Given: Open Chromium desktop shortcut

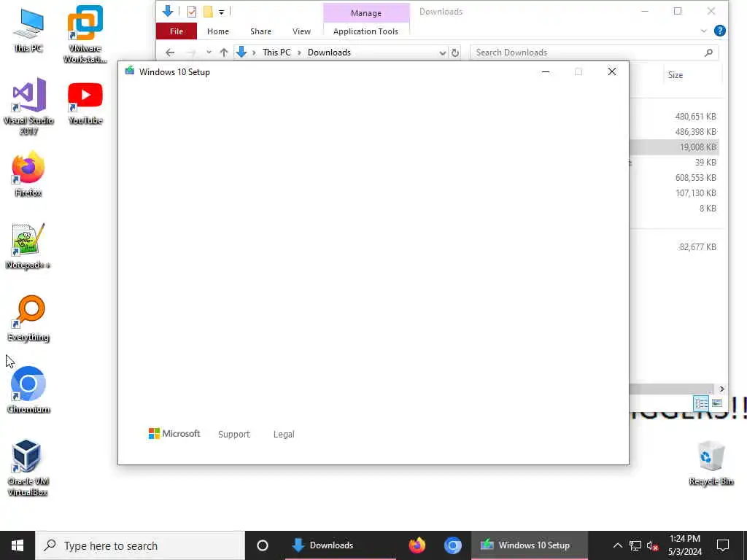Looking at the screenshot, I should (x=28, y=391).
